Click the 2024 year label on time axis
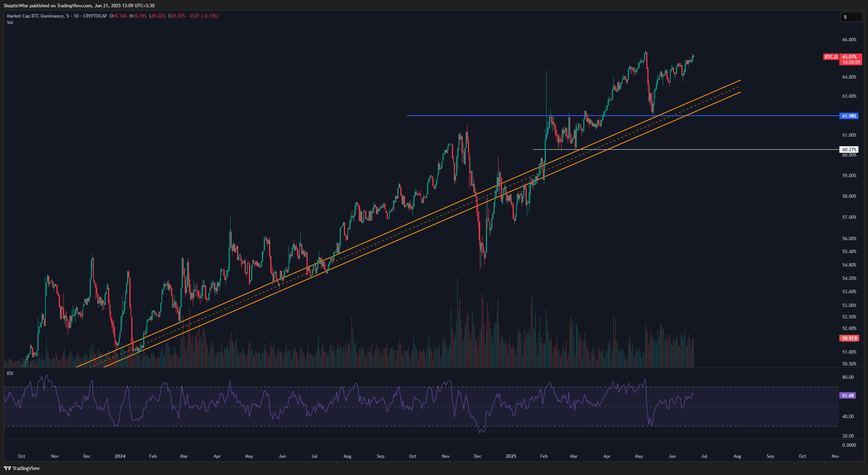Image resolution: width=868 pixels, height=475 pixels. [x=120, y=456]
